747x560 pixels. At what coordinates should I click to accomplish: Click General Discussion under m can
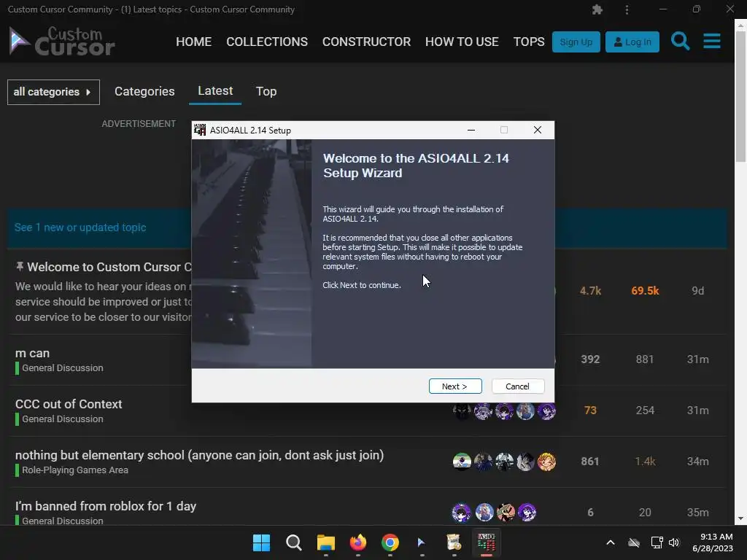[x=63, y=368]
